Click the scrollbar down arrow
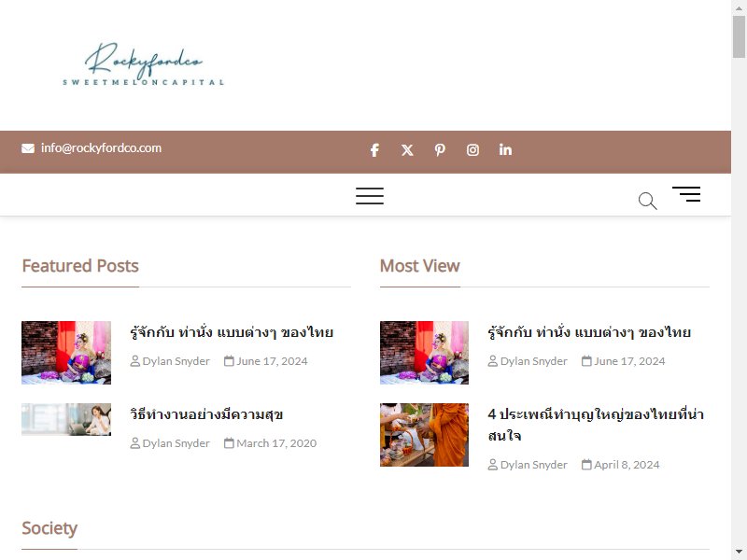The image size is (747, 560). 739,552
